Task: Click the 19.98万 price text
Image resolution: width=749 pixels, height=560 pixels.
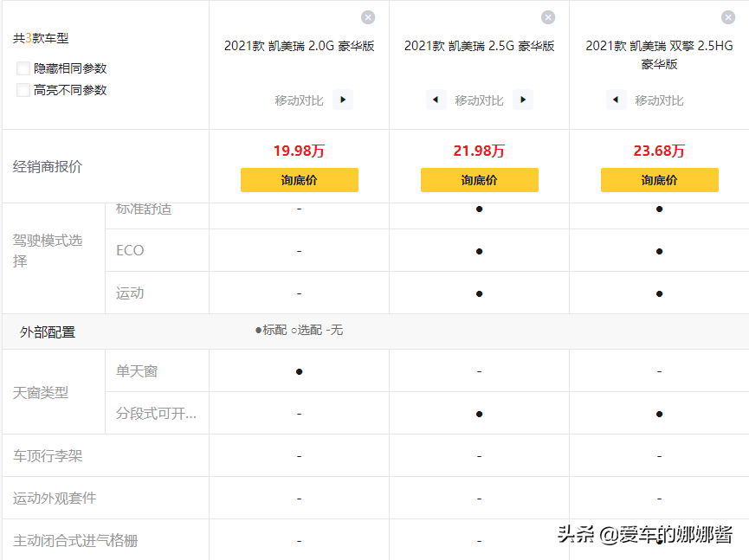Action: pyautogui.click(x=299, y=151)
